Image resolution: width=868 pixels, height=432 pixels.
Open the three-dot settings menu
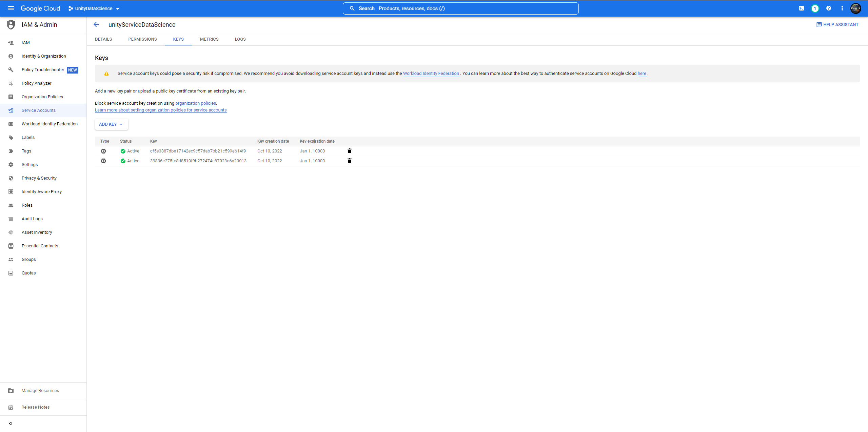[842, 8]
